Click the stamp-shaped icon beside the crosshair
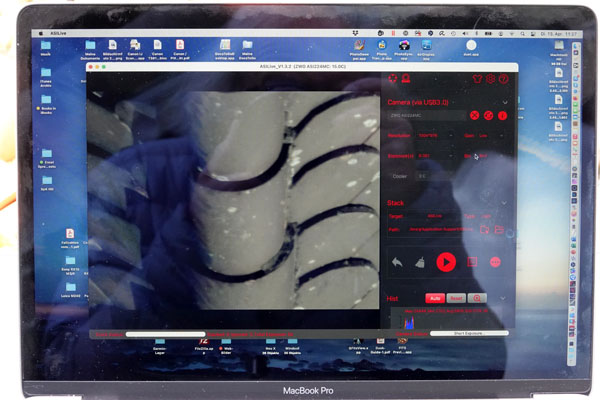The height and width of the screenshot is (400, 600). click(406, 79)
